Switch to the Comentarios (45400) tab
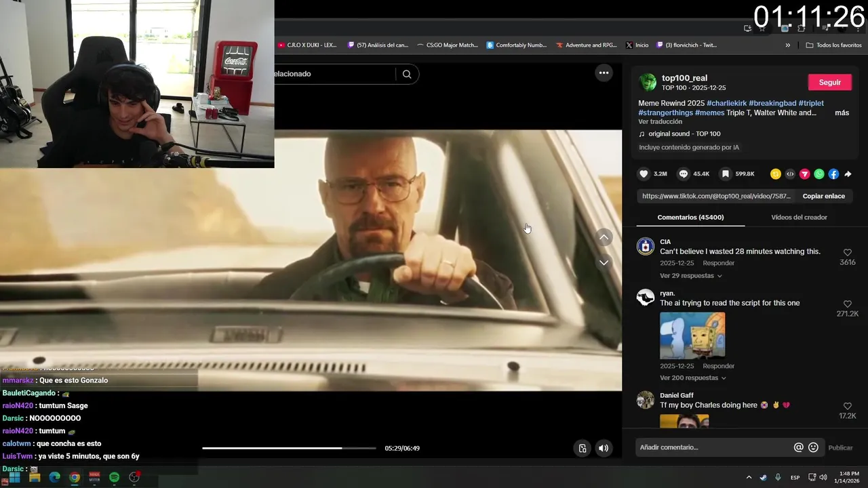The height and width of the screenshot is (488, 868). 690,218
